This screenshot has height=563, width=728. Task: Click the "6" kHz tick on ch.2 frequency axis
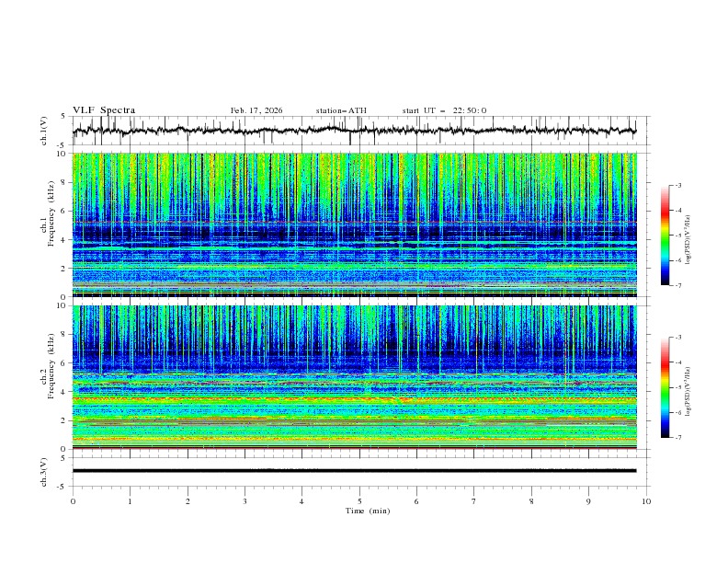tap(65, 363)
